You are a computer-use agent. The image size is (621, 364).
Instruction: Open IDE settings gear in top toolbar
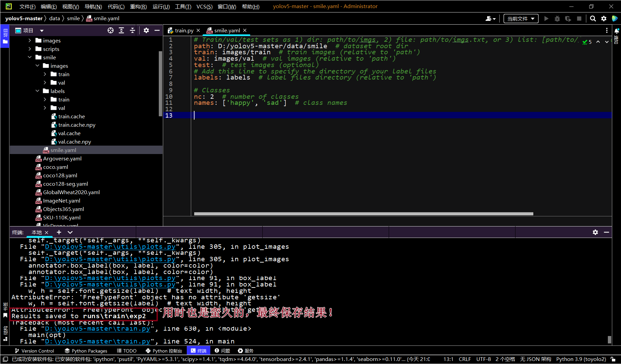[x=604, y=19]
